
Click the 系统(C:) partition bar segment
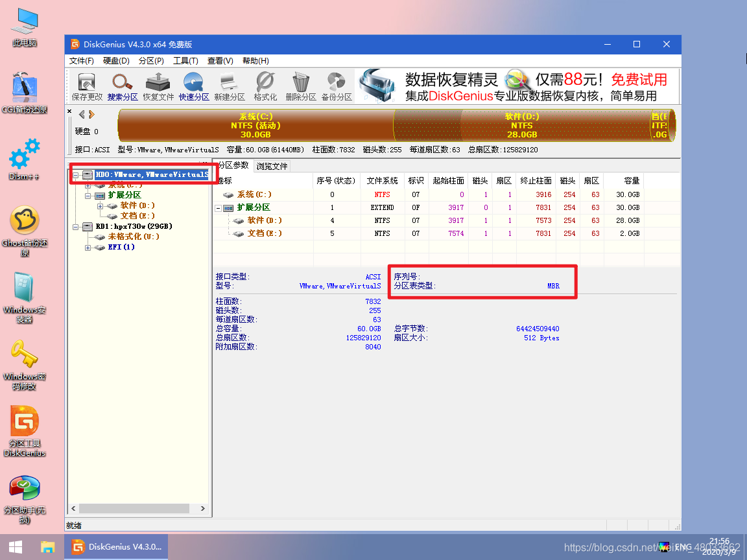257,125
